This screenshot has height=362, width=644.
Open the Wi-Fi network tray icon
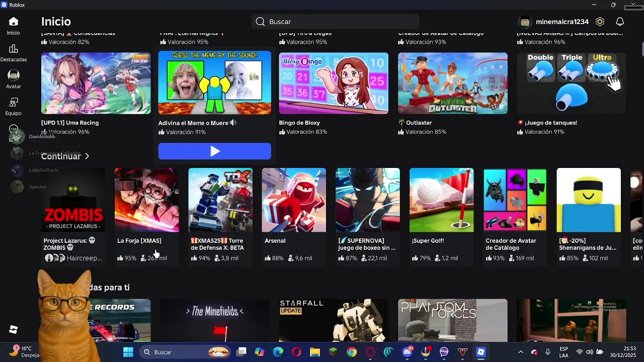pyautogui.click(x=580, y=352)
